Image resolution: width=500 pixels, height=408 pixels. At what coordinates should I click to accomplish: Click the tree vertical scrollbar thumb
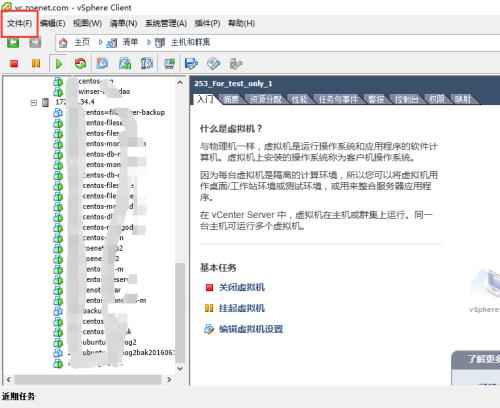pos(180,312)
